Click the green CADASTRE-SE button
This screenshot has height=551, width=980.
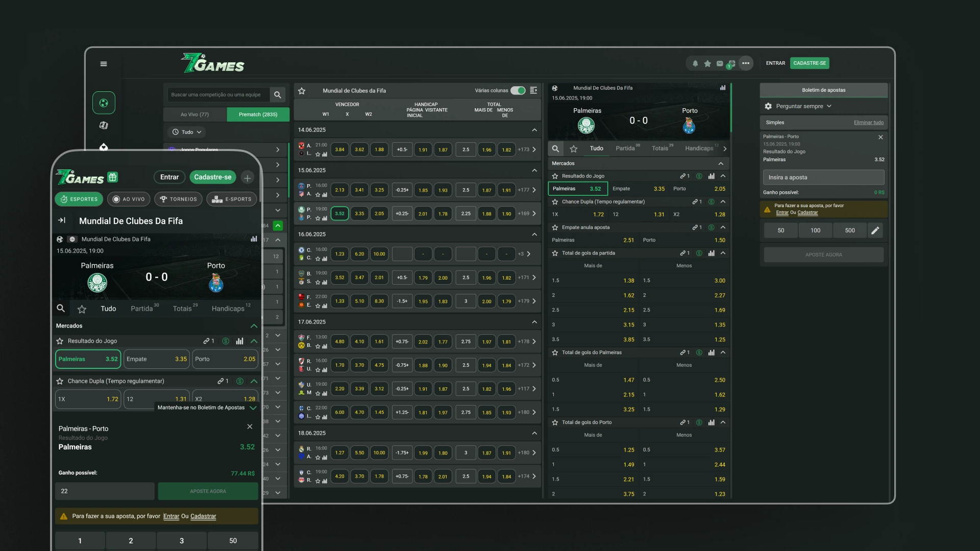tap(810, 63)
